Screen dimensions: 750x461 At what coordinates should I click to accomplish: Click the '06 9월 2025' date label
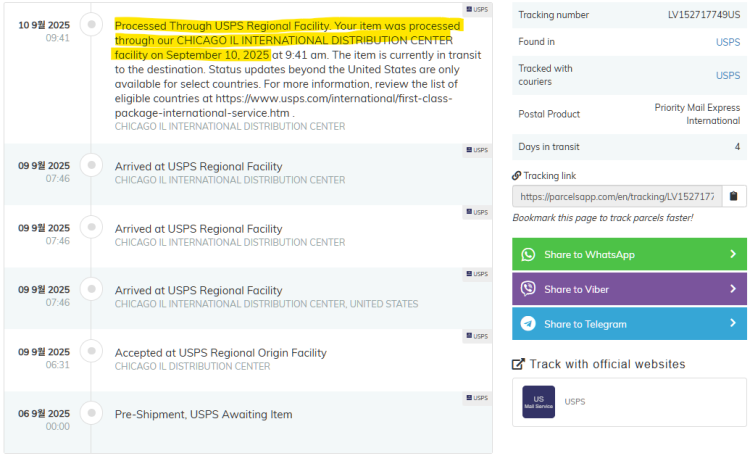click(x=44, y=414)
